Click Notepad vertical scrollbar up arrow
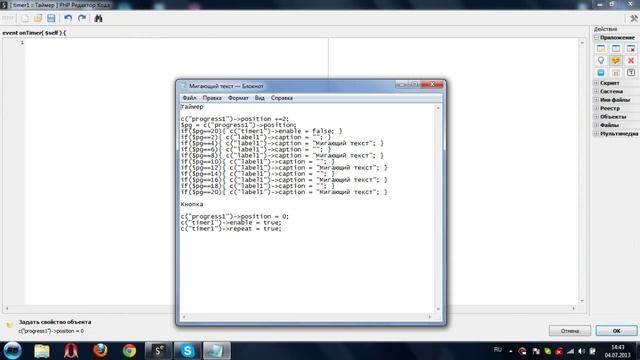Viewport: 640px width, 360px height. click(438, 108)
